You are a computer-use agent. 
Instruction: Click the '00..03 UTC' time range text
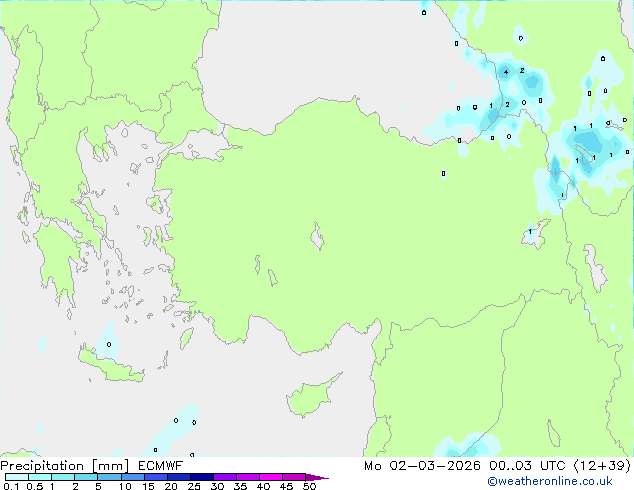click(527, 466)
